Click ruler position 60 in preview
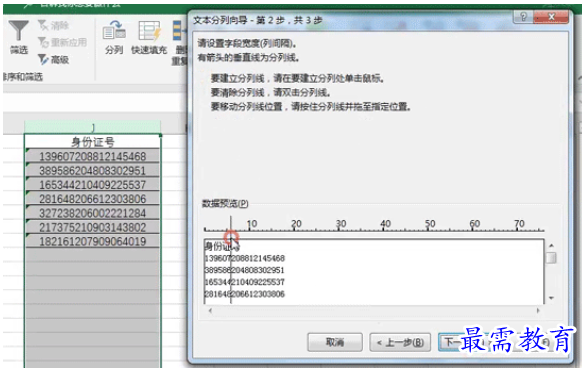This screenshot has height=371, width=582. coord(474,224)
